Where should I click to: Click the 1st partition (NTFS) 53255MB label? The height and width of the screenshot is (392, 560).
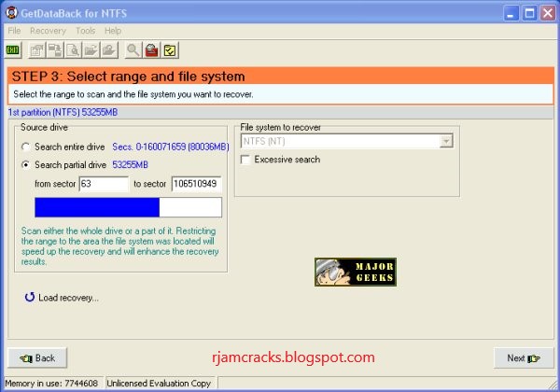coord(63,112)
